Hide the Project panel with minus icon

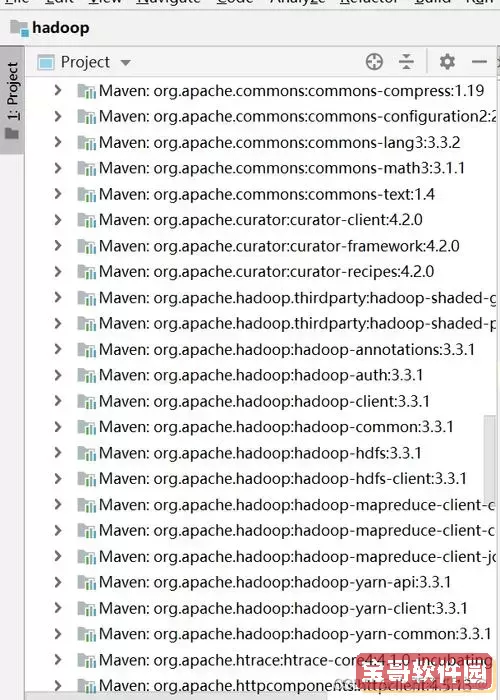point(479,62)
